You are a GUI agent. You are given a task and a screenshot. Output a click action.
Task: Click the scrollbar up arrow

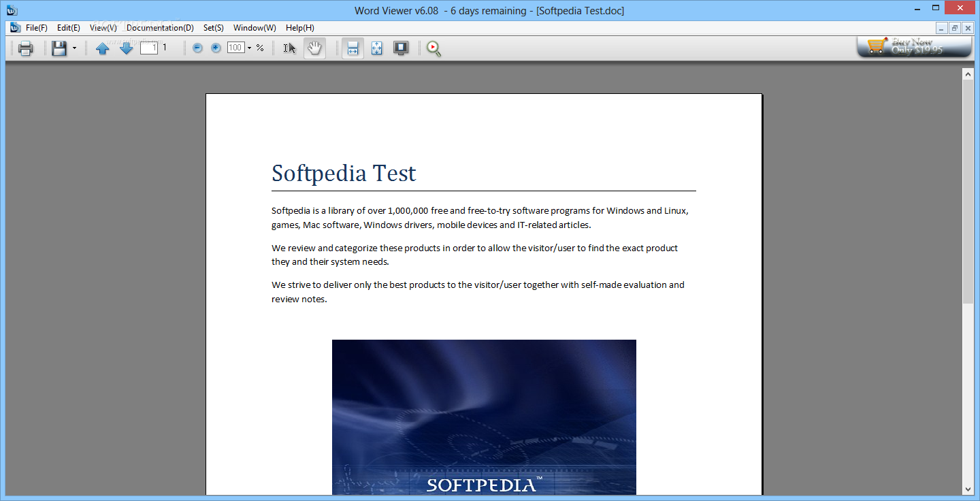[x=968, y=73]
